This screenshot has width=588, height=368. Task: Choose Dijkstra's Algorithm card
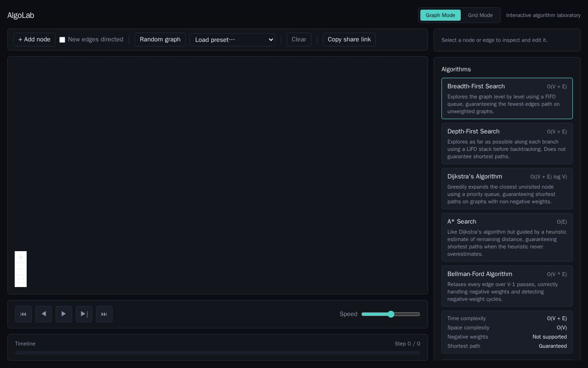pyautogui.click(x=507, y=189)
